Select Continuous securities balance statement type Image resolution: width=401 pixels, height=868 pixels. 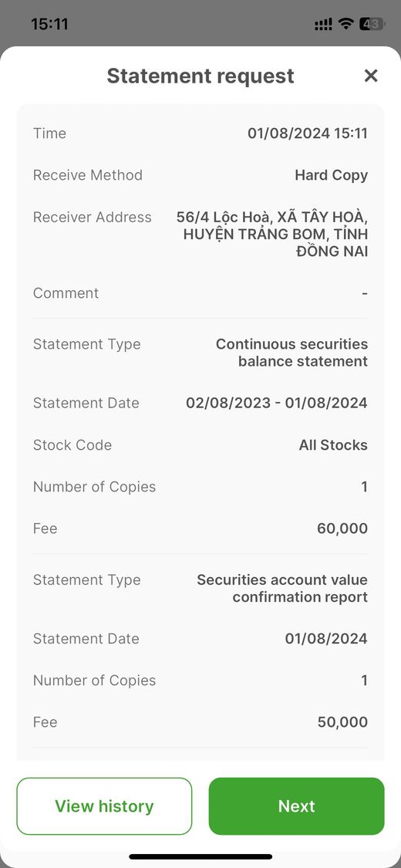(x=292, y=353)
